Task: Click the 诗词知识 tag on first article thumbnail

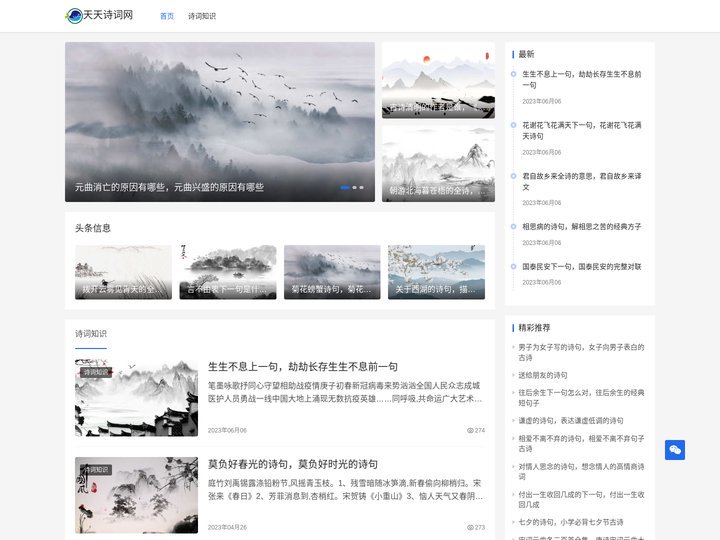Action: pyautogui.click(x=96, y=372)
